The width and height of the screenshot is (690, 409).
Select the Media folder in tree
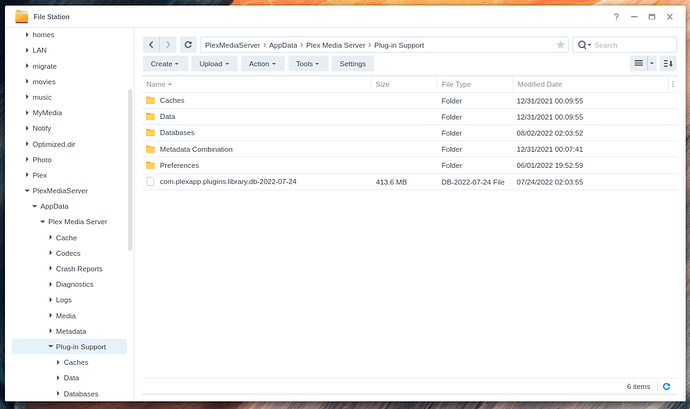pos(66,316)
